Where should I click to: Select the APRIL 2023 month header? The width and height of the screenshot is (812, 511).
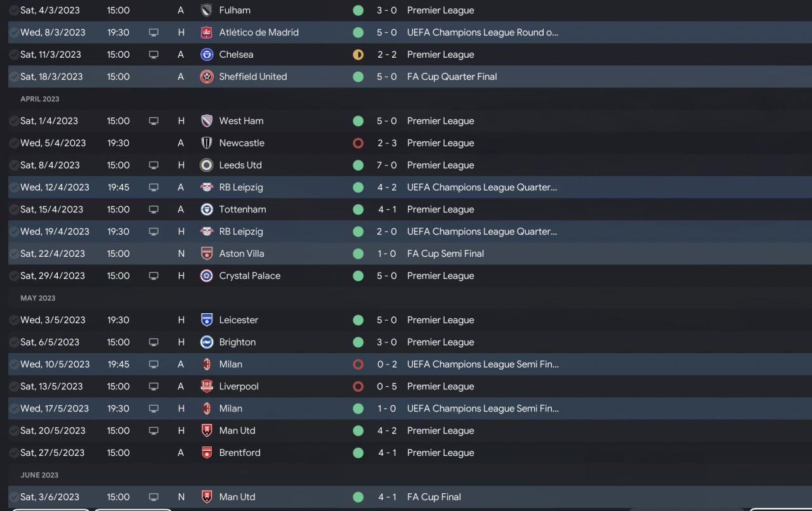point(40,99)
